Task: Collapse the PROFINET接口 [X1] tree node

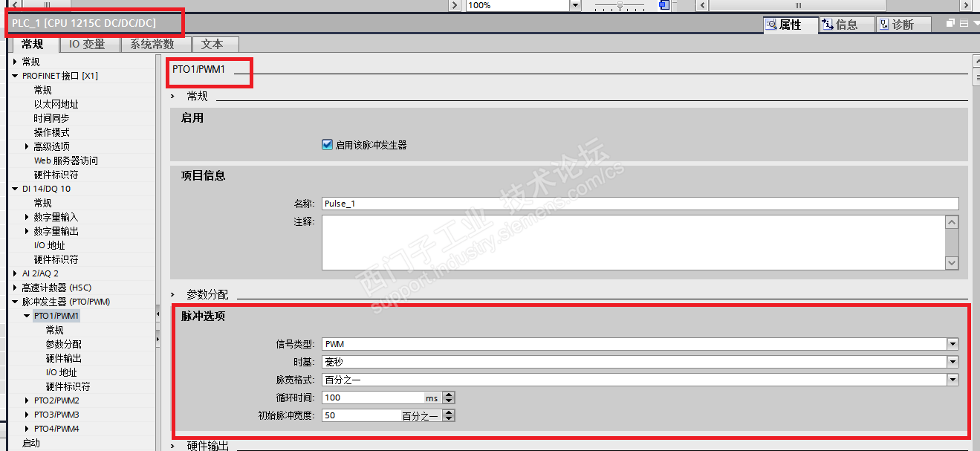Action: [16, 76]
